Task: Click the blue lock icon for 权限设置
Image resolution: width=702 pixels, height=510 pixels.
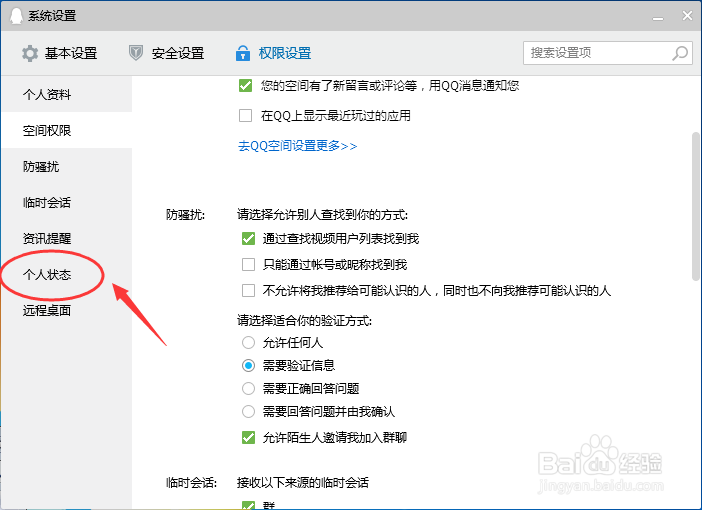Action: point(243,53)
